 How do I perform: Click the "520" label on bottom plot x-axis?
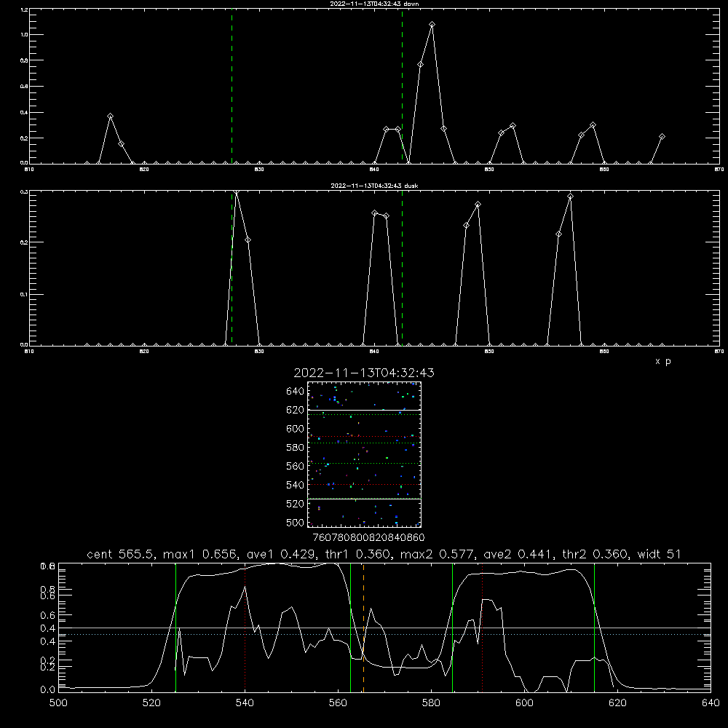tap(151, 703)
